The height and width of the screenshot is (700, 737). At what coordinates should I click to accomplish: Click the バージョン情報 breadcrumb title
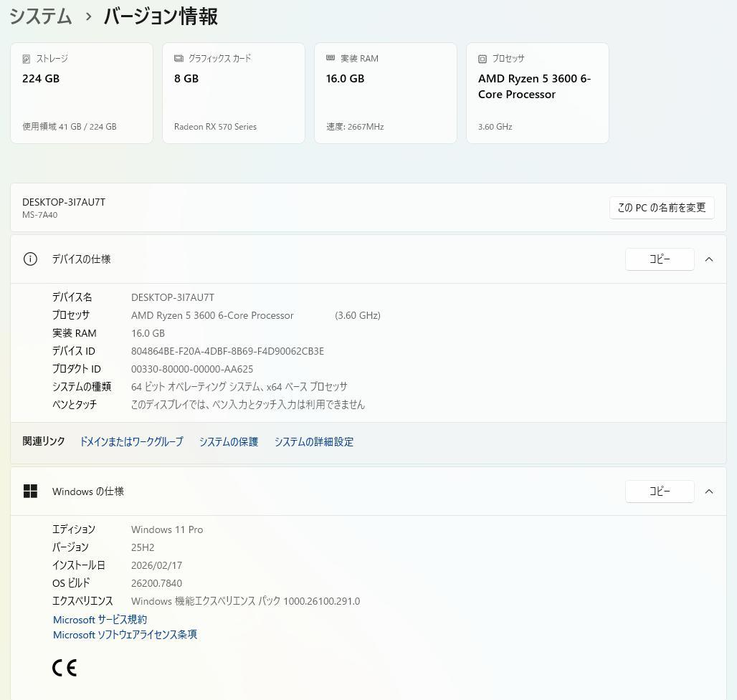pyautogui.click(x=161, y=16)
